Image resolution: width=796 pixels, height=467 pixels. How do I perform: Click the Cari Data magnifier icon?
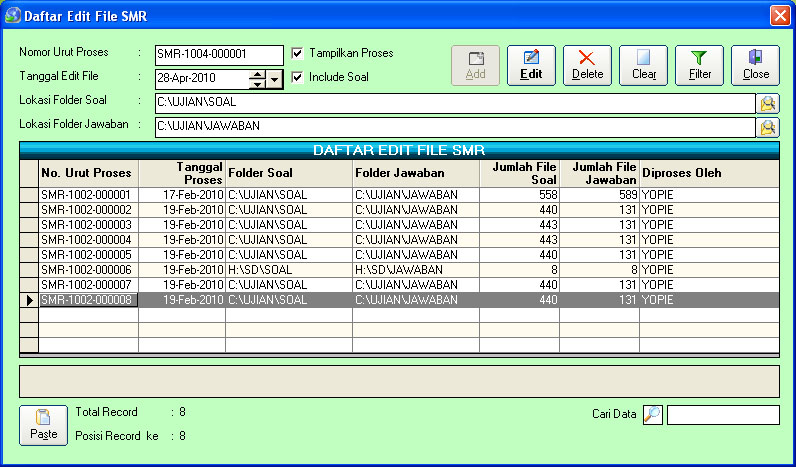652,415
